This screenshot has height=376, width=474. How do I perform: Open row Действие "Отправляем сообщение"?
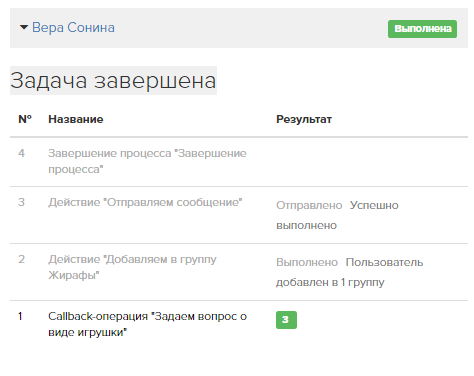pos(145,202)
